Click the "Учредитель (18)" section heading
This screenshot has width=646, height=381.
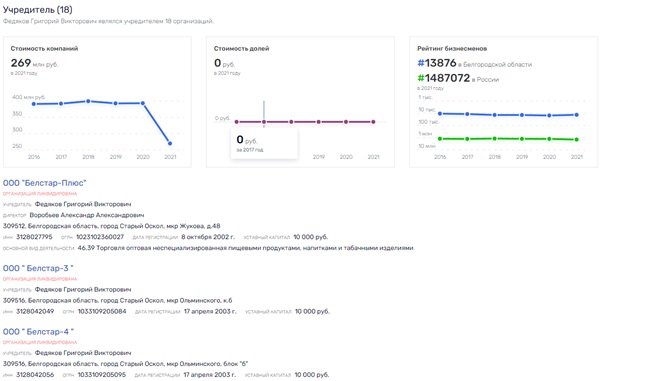click(37, 9)
